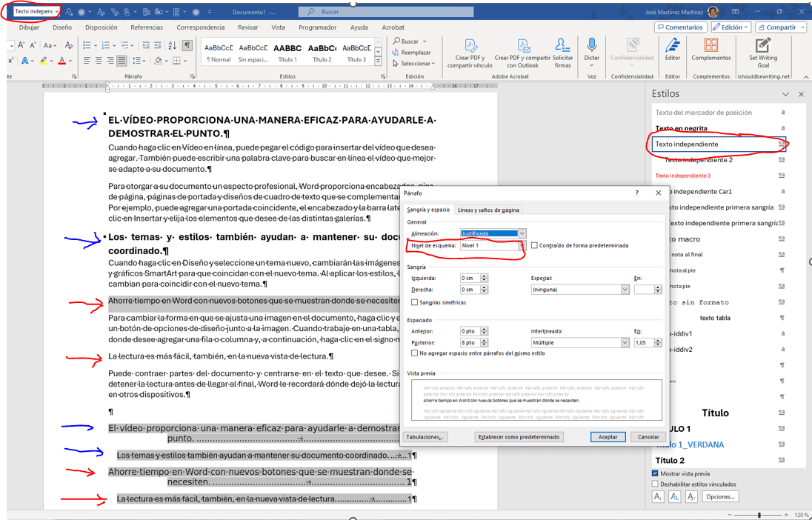
Task: Open the Alineación dropdown showing Justificada
Action: (522, 233)
